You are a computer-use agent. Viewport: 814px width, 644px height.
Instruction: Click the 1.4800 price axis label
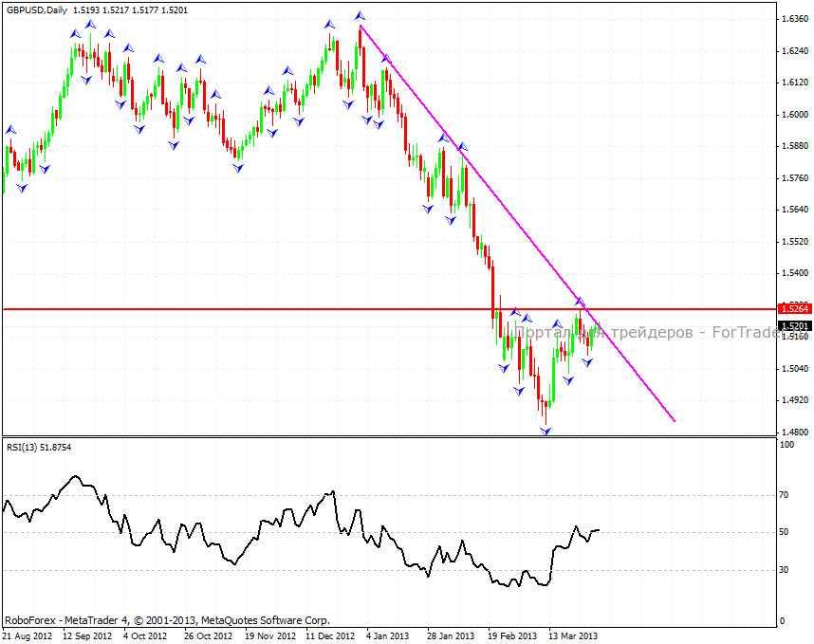click(793, 432)
